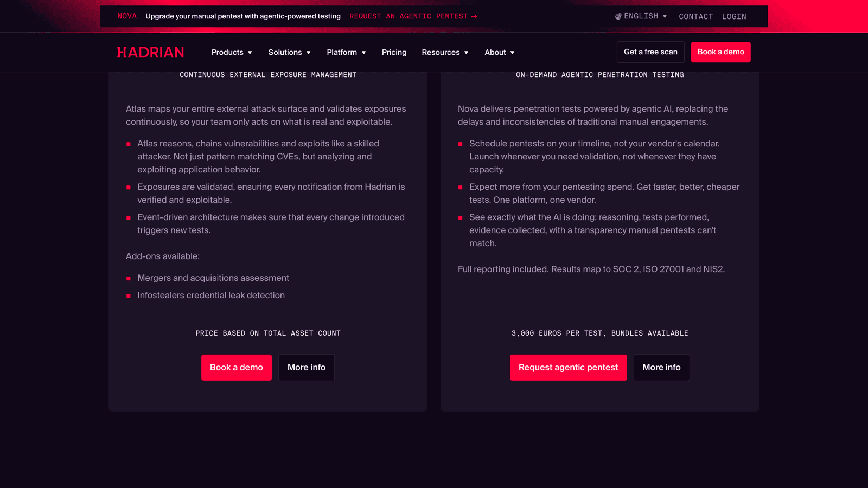Viewport: 868px width, 488px height.
Task: Expand the Products menu
Action: pos(232,52)
